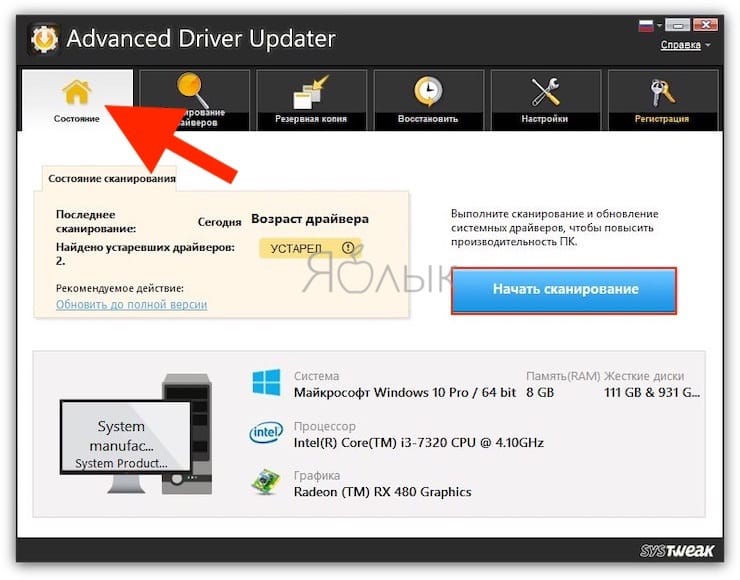Viewport: 740px width, 580px height.
Task: Open the Регистрация tab
Action: tap(662, 100)
